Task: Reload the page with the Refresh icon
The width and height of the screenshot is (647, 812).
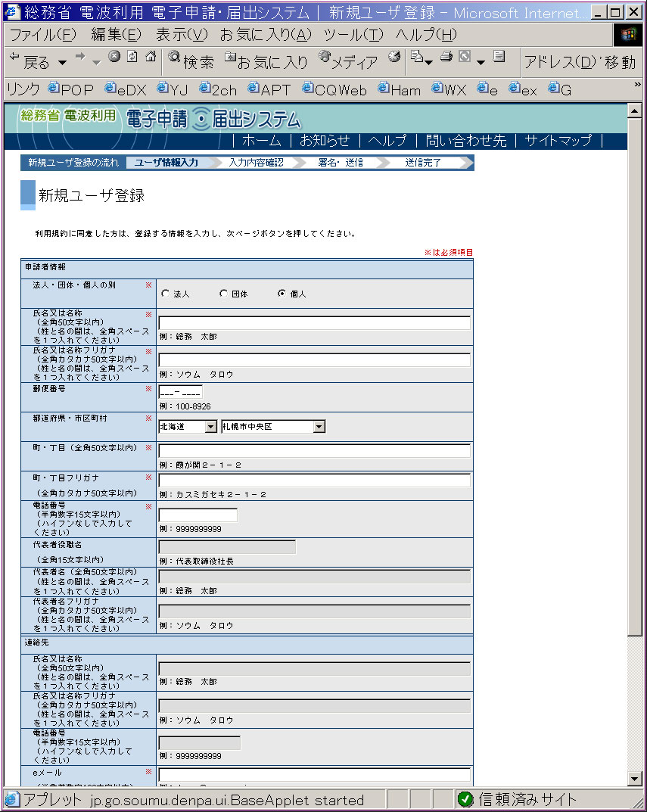Action: coord(132,56)
